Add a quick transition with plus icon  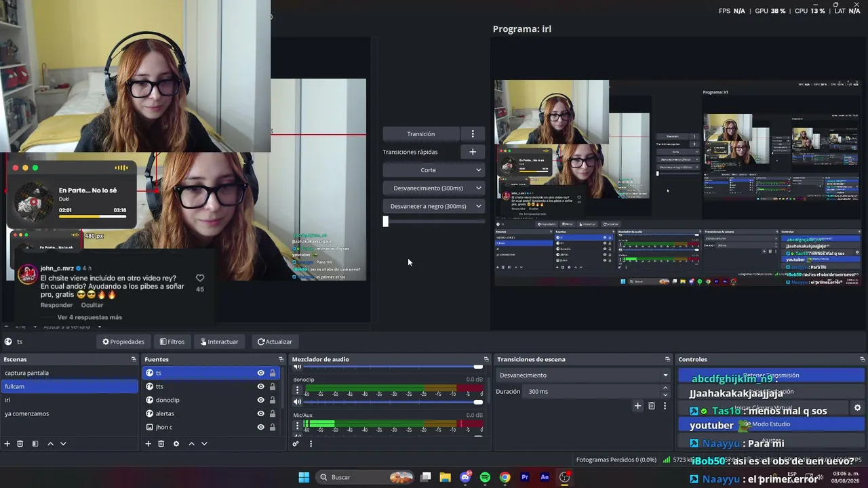[x=473, y=152]
